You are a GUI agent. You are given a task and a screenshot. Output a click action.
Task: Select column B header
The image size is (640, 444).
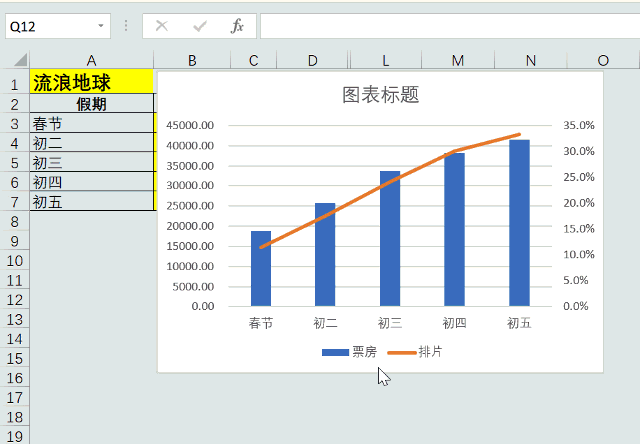point(192,60)
